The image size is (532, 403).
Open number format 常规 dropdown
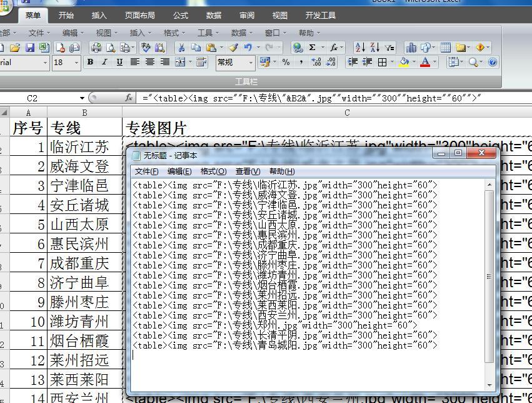[x=251, y=63]
